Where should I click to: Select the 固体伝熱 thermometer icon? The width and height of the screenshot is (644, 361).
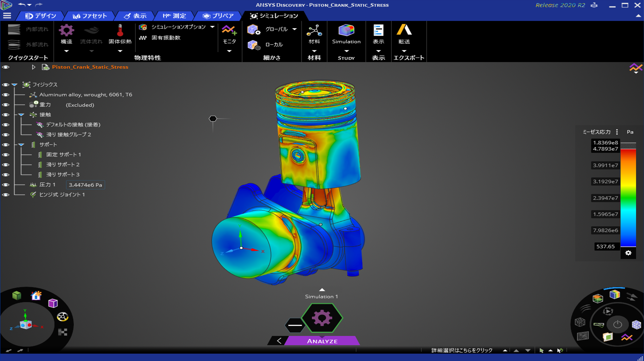pos(120,31)
